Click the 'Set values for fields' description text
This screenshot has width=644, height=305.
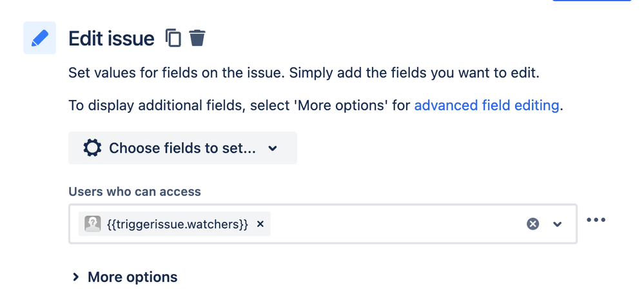304,74
